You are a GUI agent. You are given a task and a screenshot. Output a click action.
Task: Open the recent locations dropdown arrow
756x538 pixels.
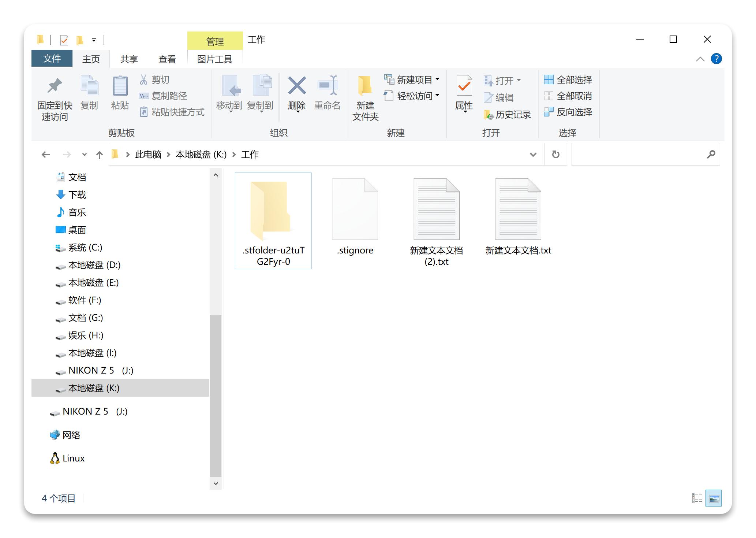(85, 155)
